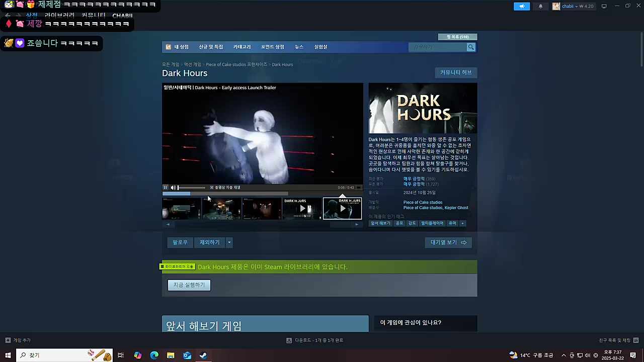Open Copilot from the taskbar
The height and width of the screenshot is (362, 644).
(x=138, y=355)
